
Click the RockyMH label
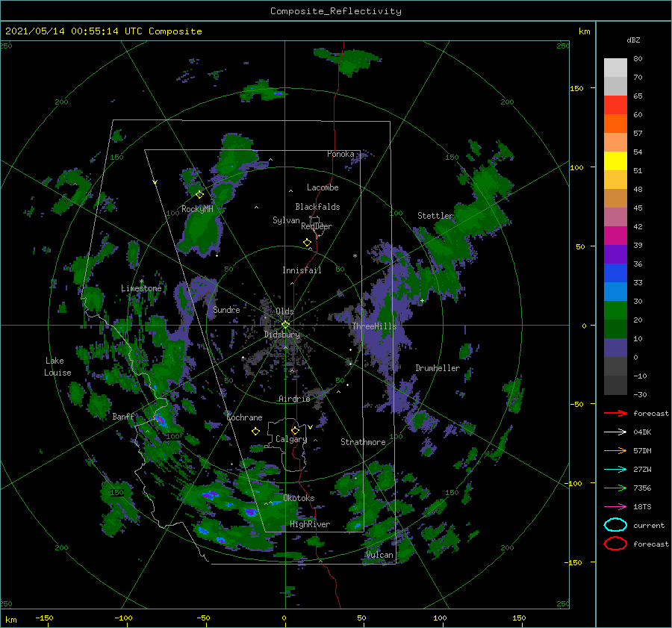(x=197, y=209)
